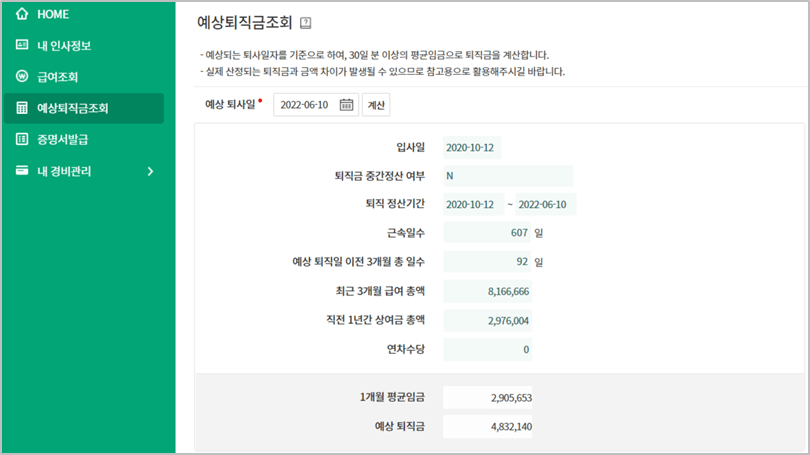Click the 연차수당 label

pos(406,350)
